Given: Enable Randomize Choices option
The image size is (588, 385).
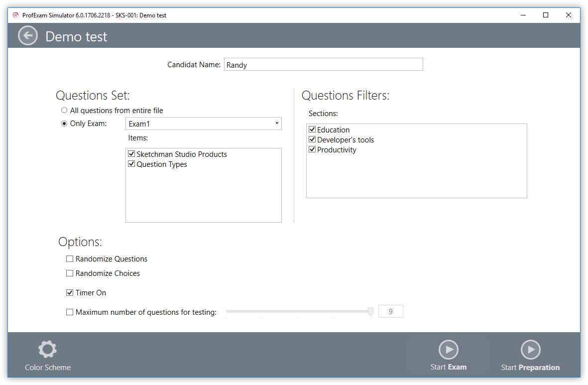Looking at the screenshot, I should click(x=70, y=273).
